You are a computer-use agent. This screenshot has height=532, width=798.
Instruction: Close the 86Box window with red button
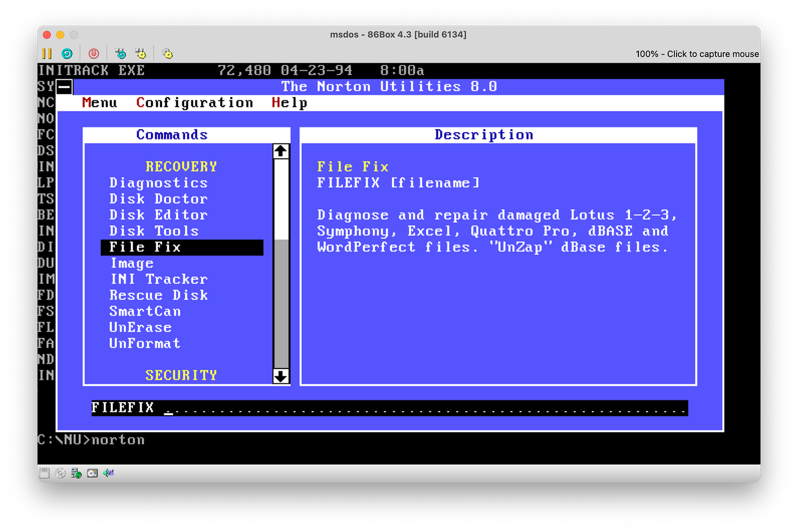[x=47, y=35]
